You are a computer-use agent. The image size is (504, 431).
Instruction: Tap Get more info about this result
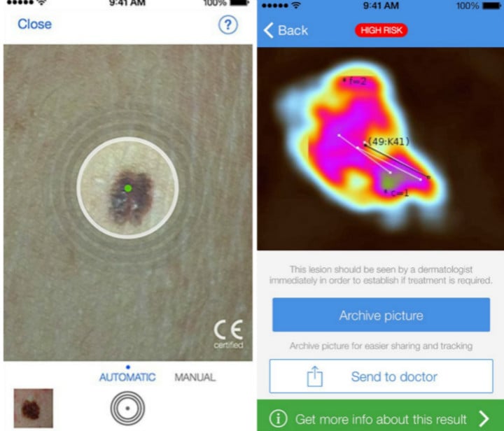[x=381, y=419]
